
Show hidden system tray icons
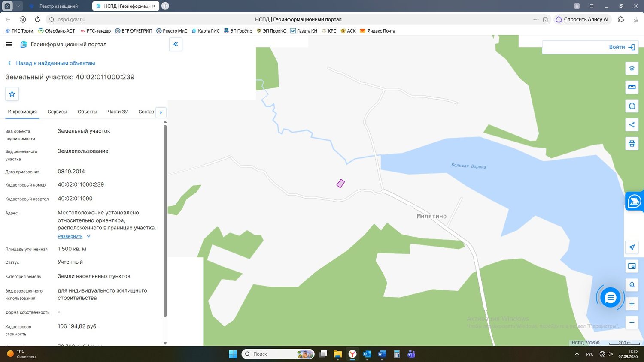[577, 354]
